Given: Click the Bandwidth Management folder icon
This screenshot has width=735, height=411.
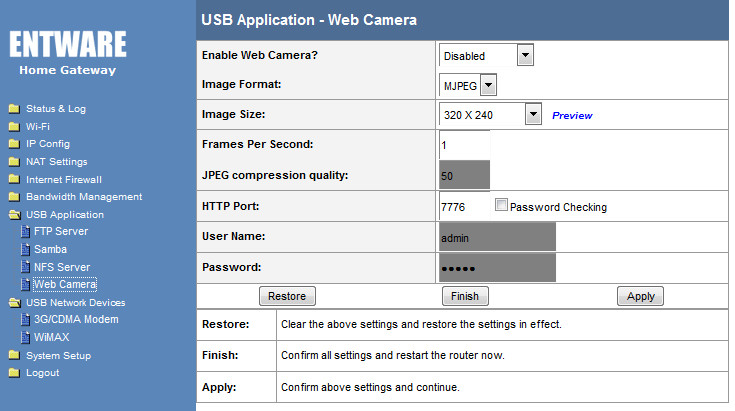Looking at the screenshot, I should (x=14, y=197).
